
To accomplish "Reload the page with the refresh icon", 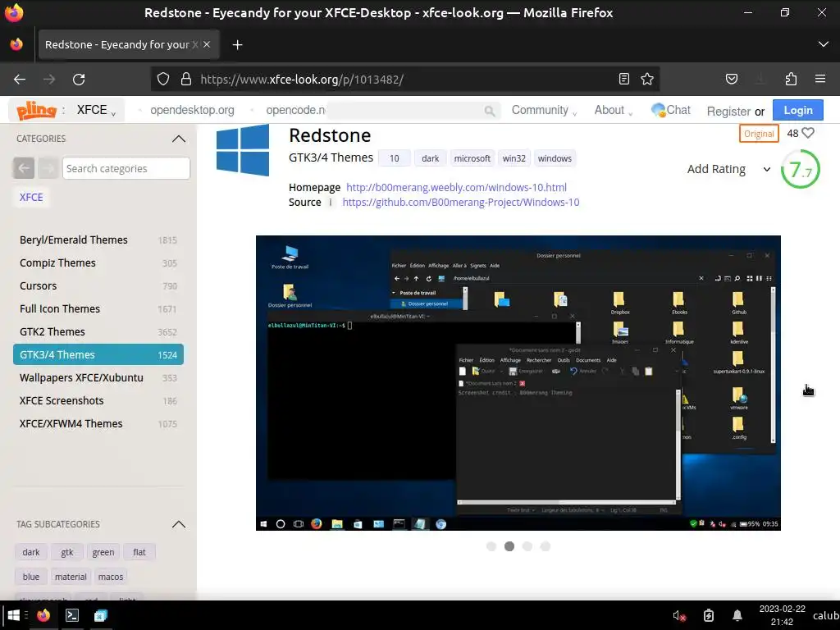I will coord(79,80).
